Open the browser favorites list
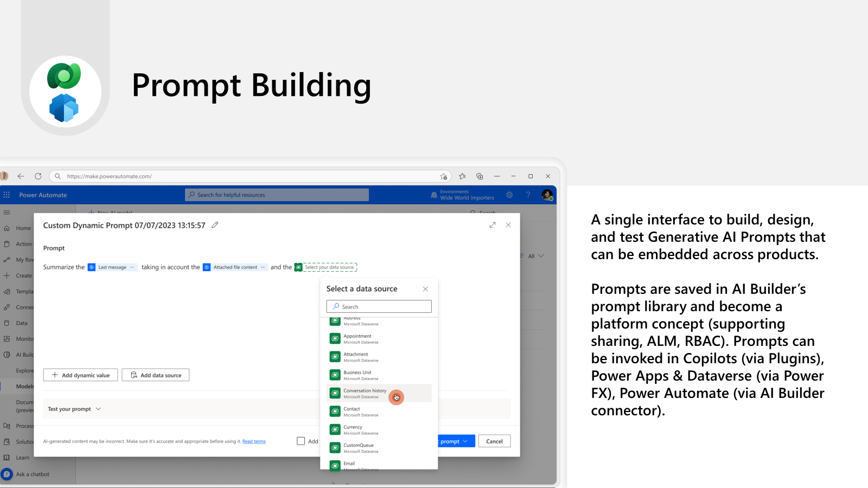The width and height of the screenshot is (868, 488). [462, 176]
